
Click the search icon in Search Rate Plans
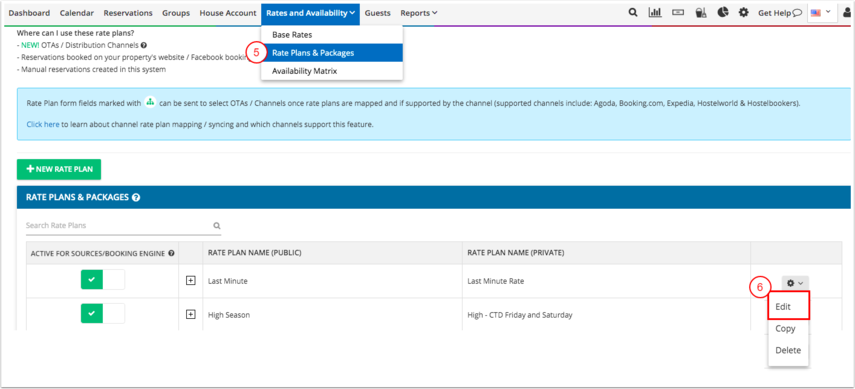[216, 225]
